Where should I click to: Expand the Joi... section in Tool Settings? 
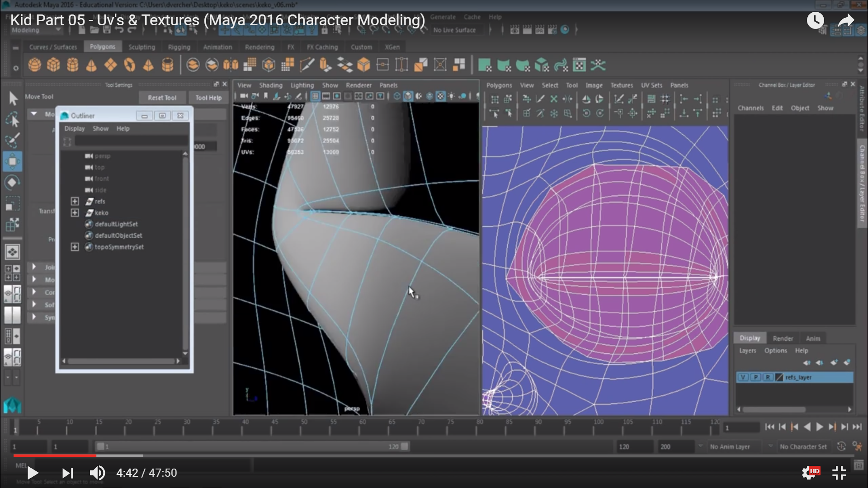34,267
